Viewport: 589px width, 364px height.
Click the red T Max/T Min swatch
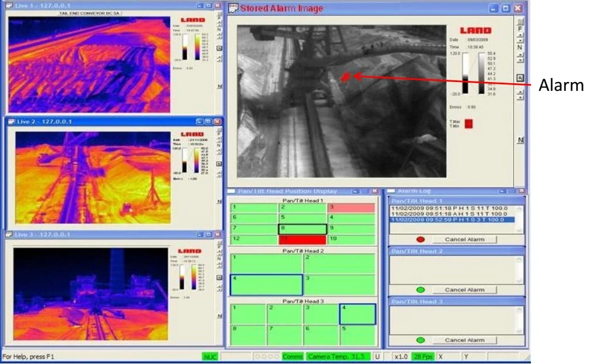click(468, 123)
